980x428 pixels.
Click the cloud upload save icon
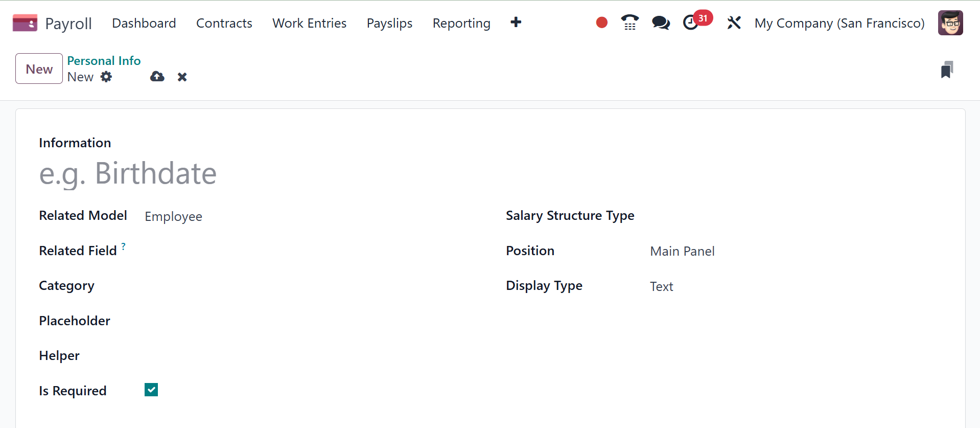tap(157, 77)
